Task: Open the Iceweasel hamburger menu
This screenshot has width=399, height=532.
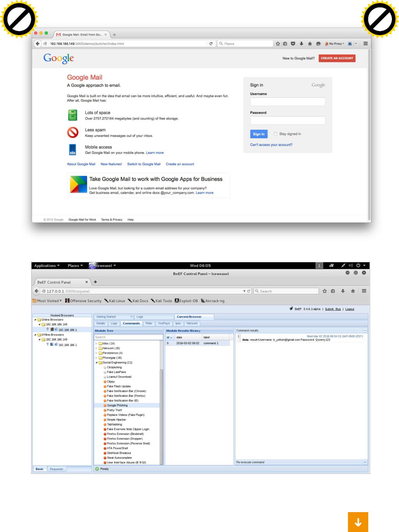Action: [x=364, y=291]
